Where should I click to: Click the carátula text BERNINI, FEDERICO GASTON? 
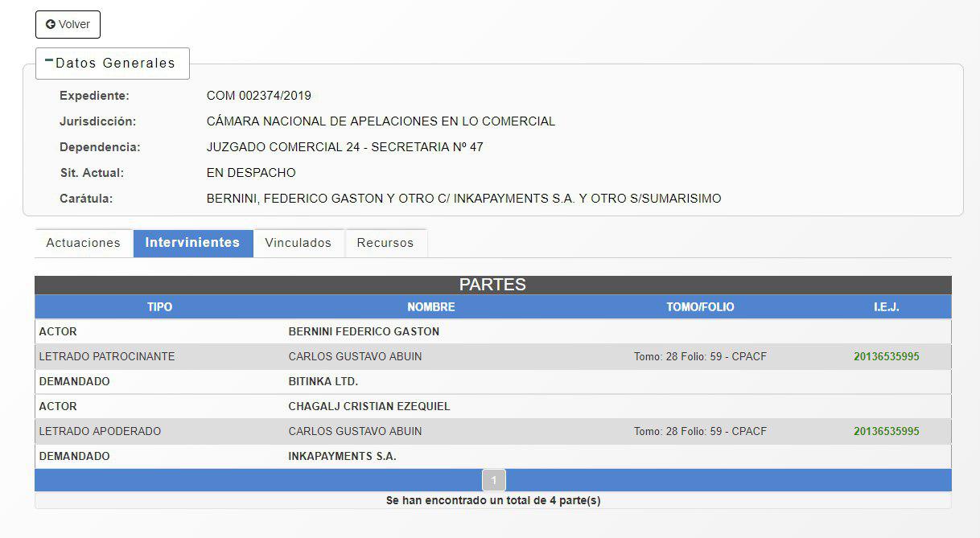point(464,199)
